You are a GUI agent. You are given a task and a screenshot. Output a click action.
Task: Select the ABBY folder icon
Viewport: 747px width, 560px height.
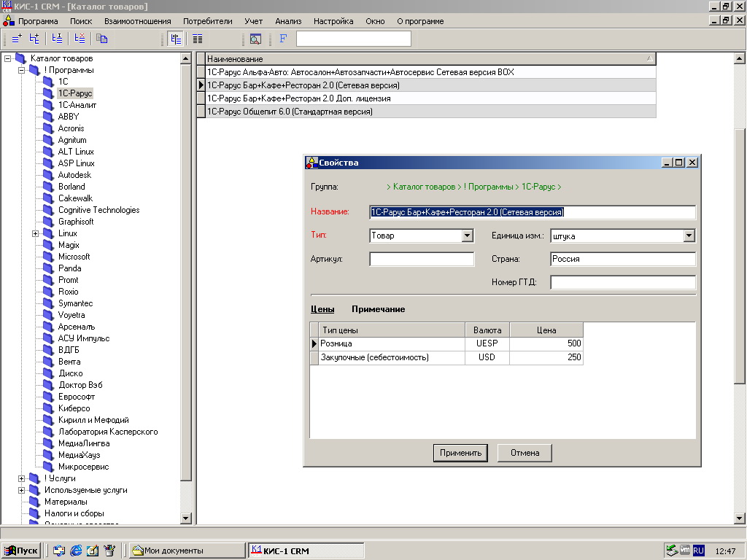(x=48, y=117)
